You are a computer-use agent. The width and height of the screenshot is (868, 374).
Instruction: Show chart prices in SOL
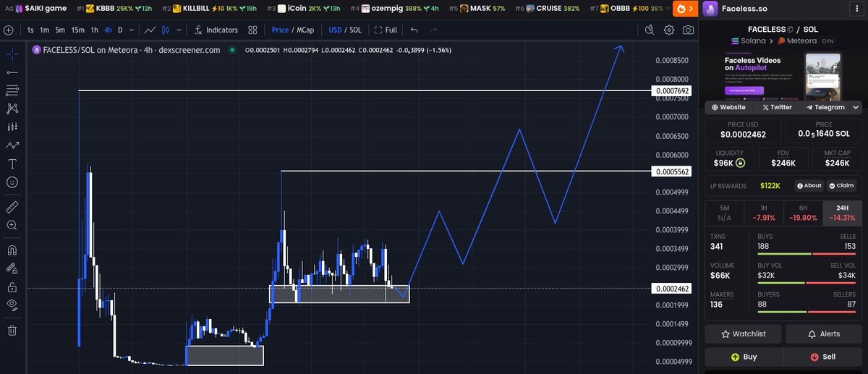click(x=355, y=30)
